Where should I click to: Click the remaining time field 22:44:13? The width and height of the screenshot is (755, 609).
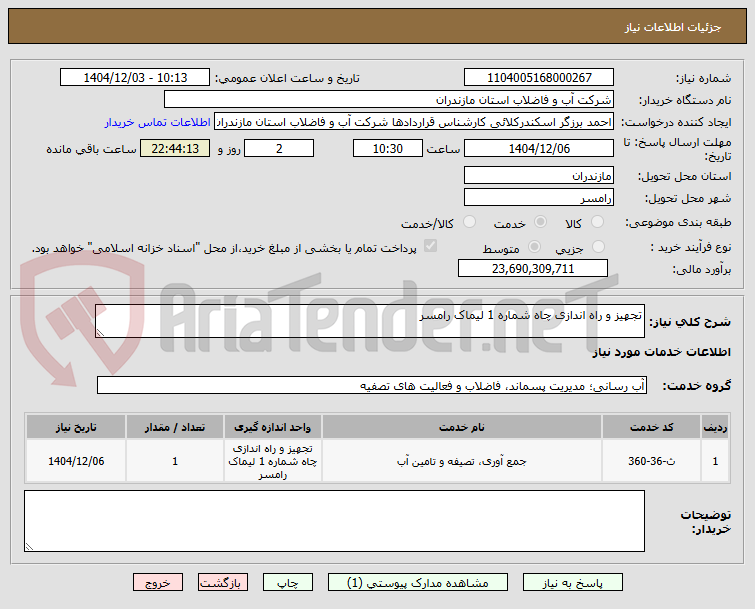pyautogui.click(x=175, y=149)
